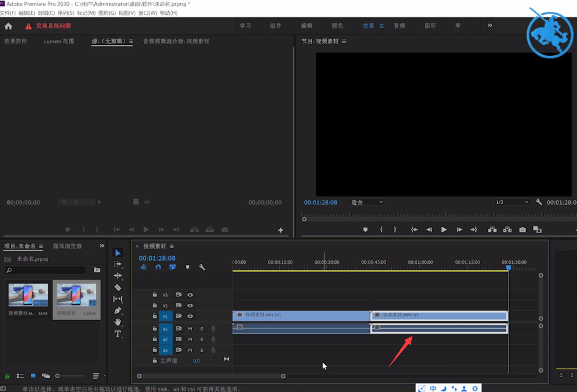Switch to 音频 workspace

399,26
